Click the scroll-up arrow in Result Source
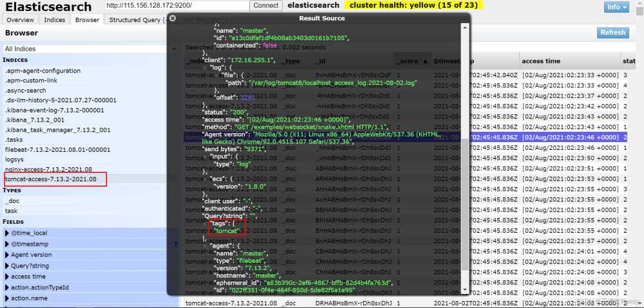Screen dimensions: 644x308 click(x=465, y=28)
